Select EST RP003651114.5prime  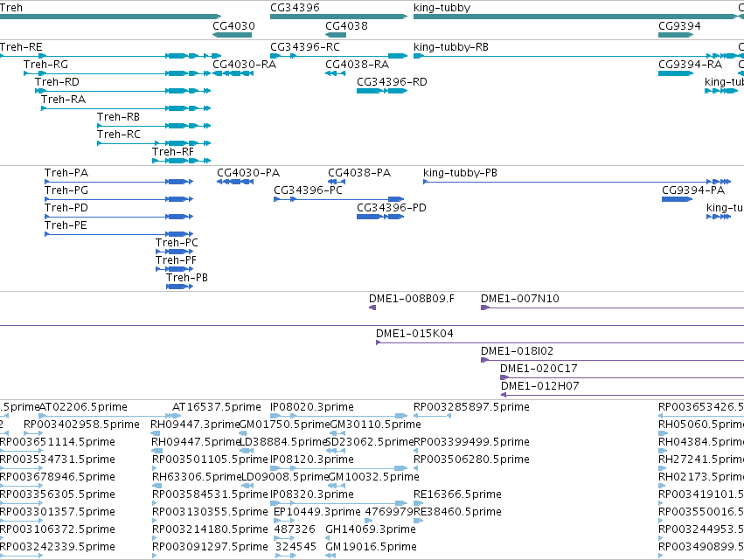pyautogui.click(x=58, y=442)
